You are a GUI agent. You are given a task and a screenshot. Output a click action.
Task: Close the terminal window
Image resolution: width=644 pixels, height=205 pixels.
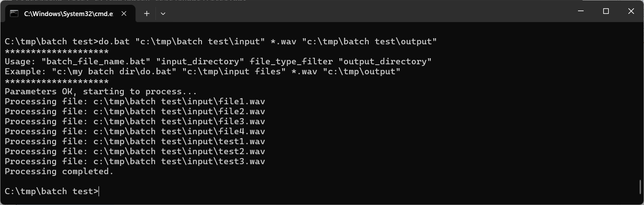click(631, 11)
